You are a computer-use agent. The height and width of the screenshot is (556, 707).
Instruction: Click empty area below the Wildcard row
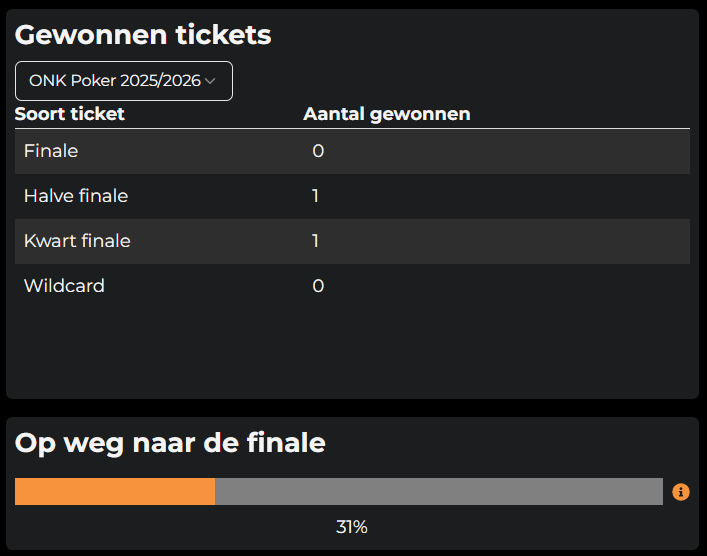[x=352, y=349]
